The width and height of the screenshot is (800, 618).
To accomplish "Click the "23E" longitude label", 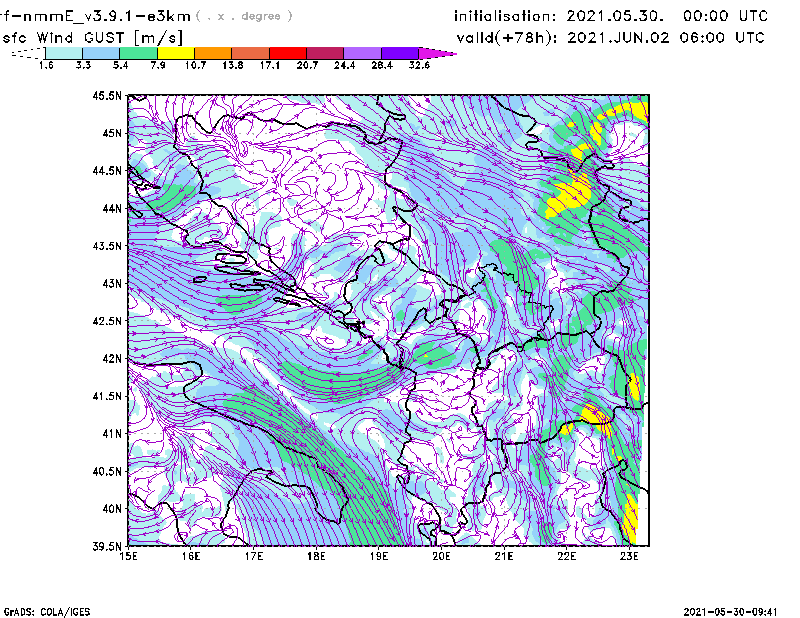I will click(x=629, y=556).
